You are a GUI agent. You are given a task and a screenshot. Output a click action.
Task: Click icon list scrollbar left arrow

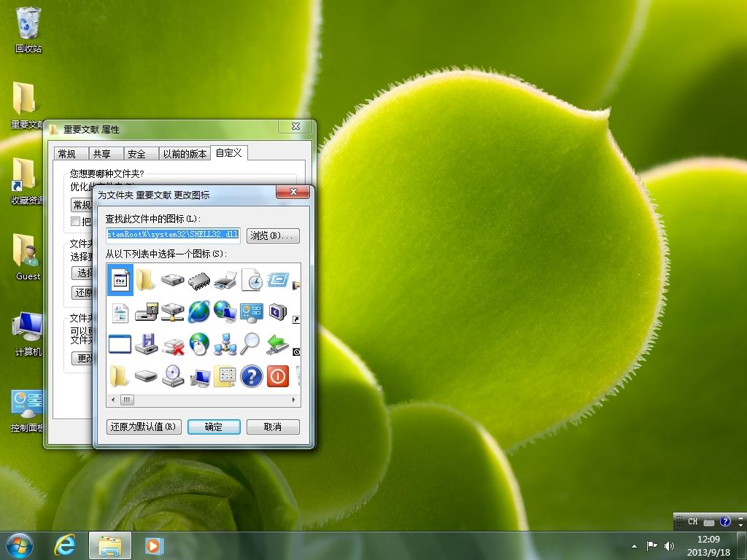point(113,400)
